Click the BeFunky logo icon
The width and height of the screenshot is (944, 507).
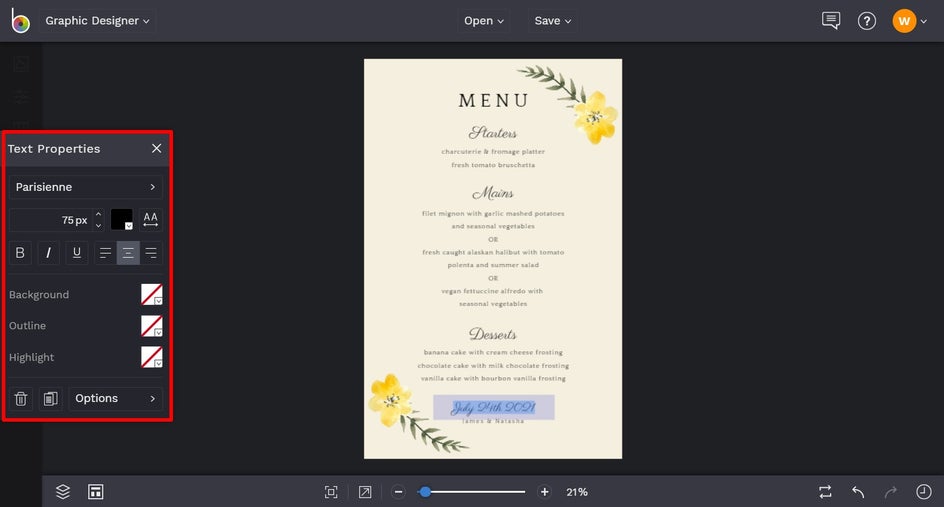coord(20,21)
